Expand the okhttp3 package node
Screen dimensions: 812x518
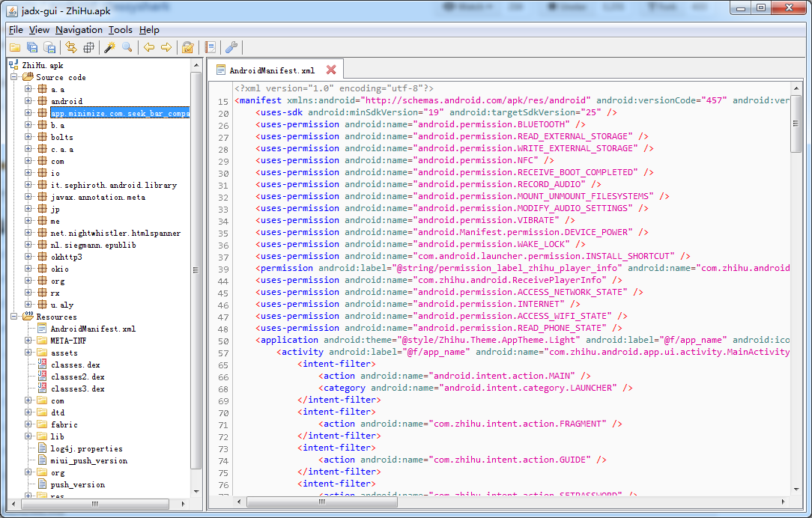[x=29, y=257]
